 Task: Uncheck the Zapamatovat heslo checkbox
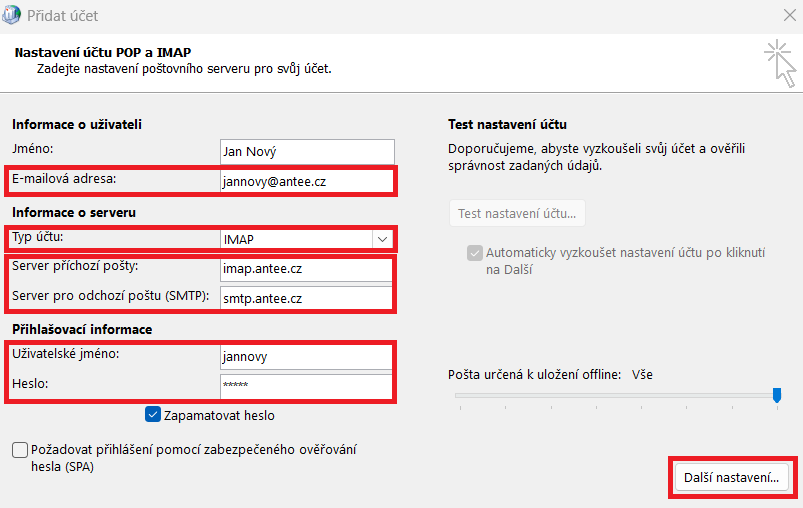tap(153, 415)
